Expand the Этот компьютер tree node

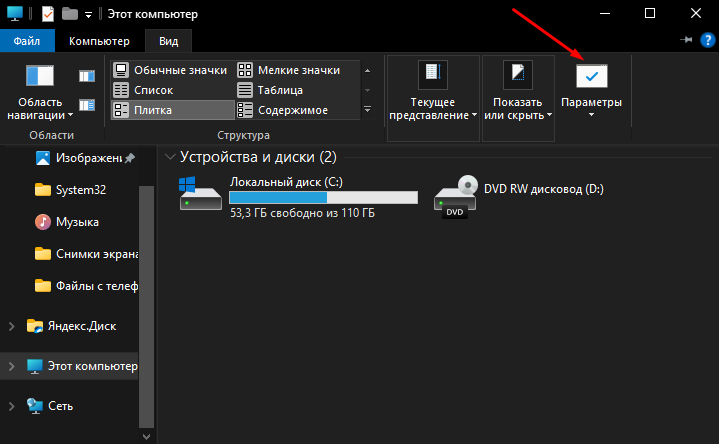coord(12,366)
